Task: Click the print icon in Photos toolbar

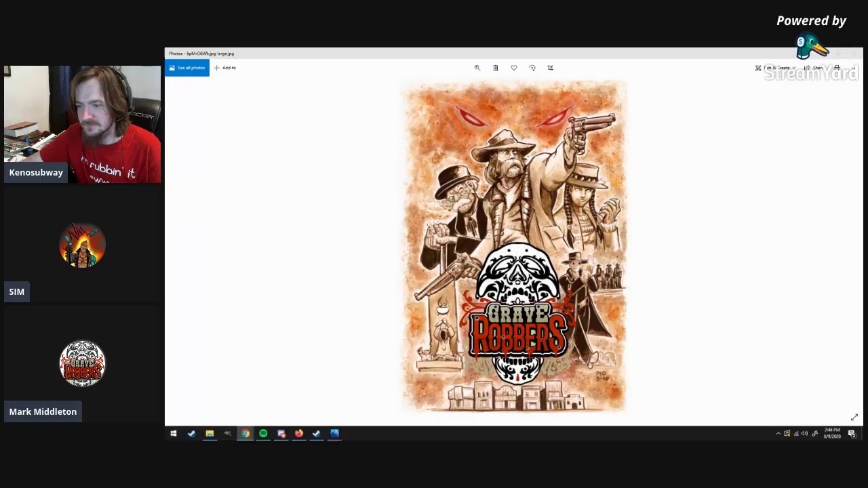Action: pos(837,68)
